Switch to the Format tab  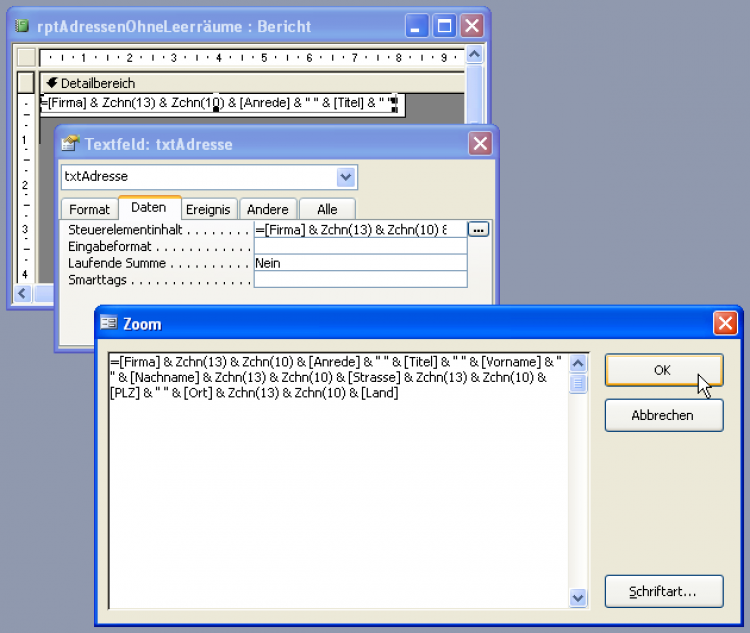click(x=89, y=209)
